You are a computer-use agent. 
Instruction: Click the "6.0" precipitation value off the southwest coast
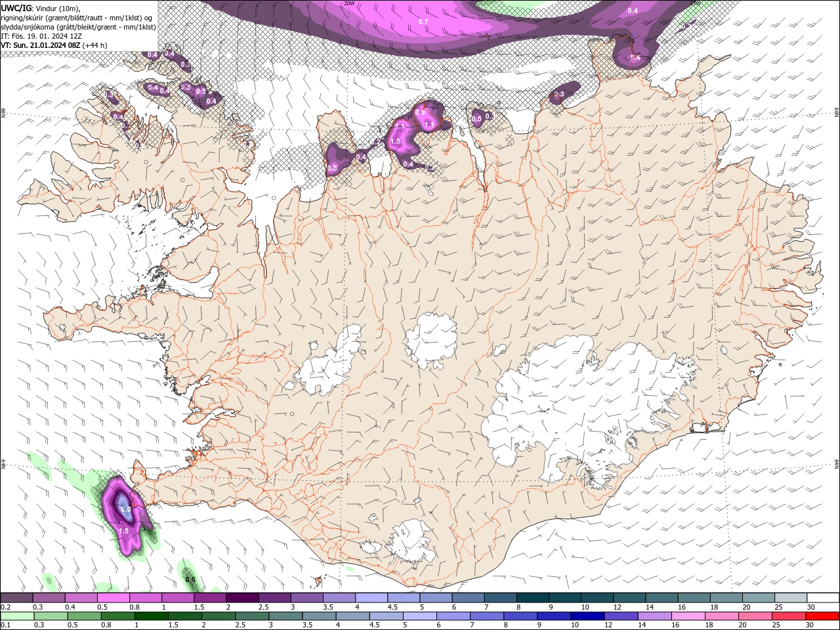point(126,509)
